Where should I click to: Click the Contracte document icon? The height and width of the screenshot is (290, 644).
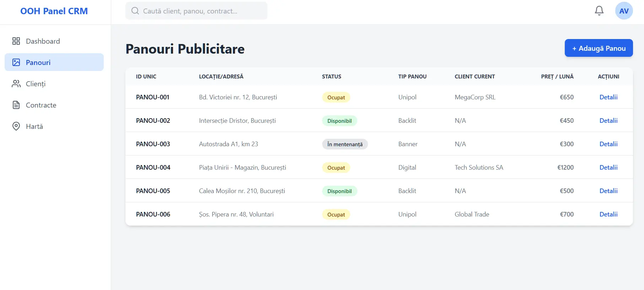click(x=16, y=105)
